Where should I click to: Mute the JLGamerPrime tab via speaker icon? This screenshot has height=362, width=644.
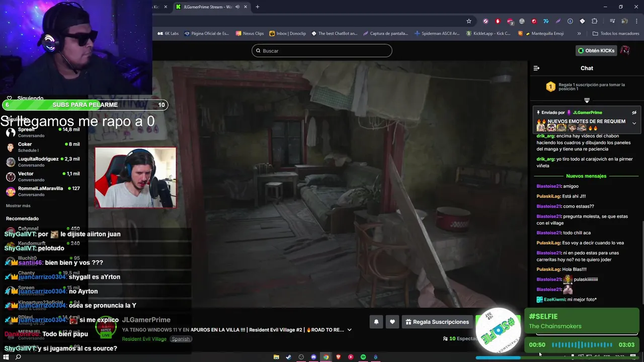[x=237, y=7]
